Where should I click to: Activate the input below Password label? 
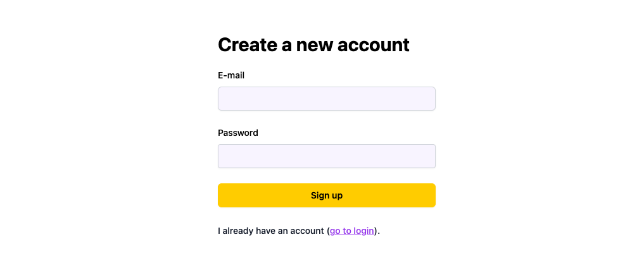coord(326,156)
